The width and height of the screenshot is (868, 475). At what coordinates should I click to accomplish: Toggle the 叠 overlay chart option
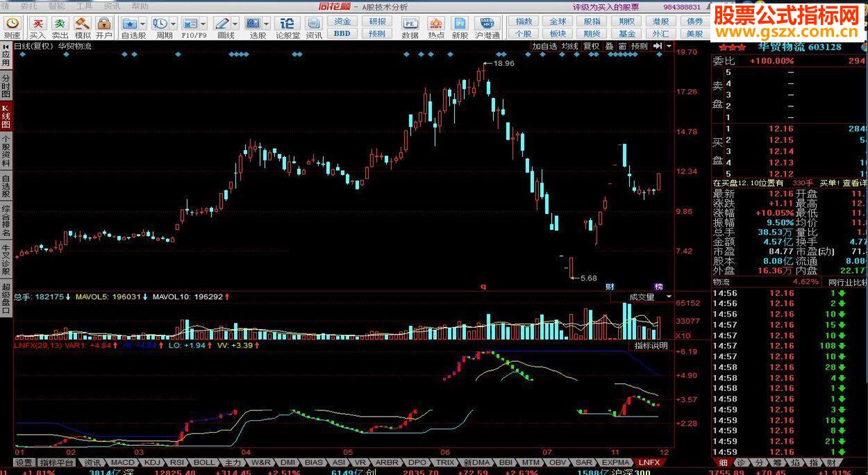point(609,46)
